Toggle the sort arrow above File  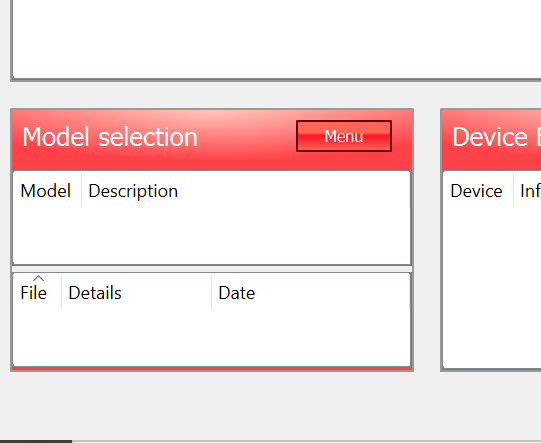pyautogui.click(x=38, y=278)
